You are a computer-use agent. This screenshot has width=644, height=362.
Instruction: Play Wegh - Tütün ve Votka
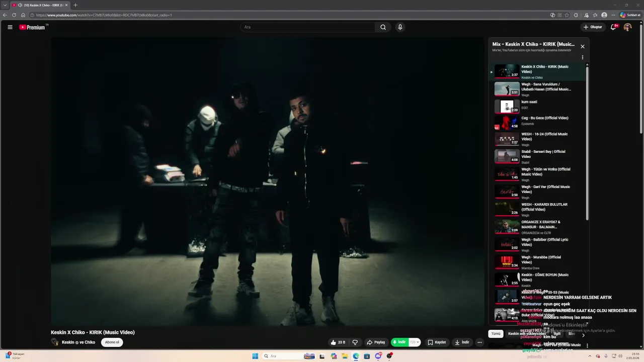[537, 174]
